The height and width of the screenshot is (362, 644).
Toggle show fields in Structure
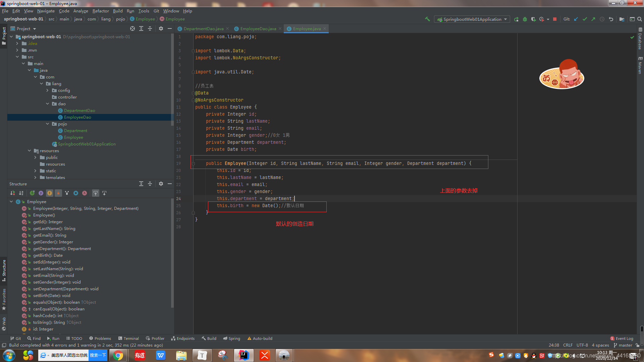pyautogui.click(x=50, y=193)
